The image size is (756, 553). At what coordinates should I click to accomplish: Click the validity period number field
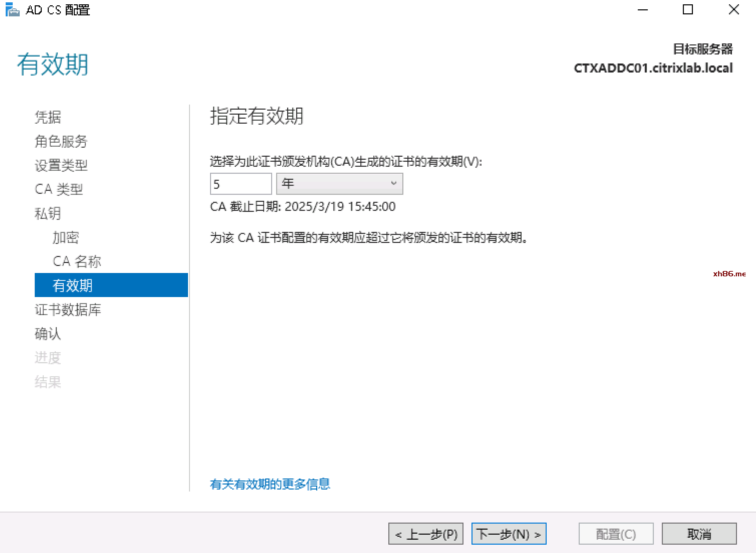240,184
